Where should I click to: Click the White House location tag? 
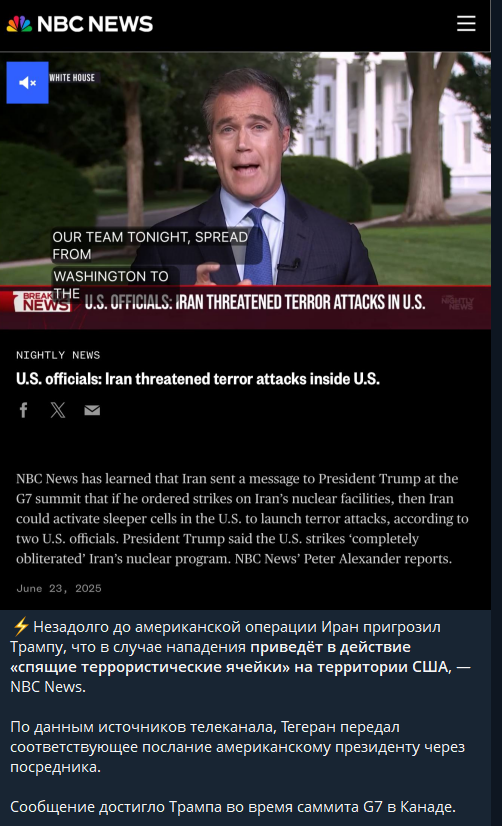point(72,77)
